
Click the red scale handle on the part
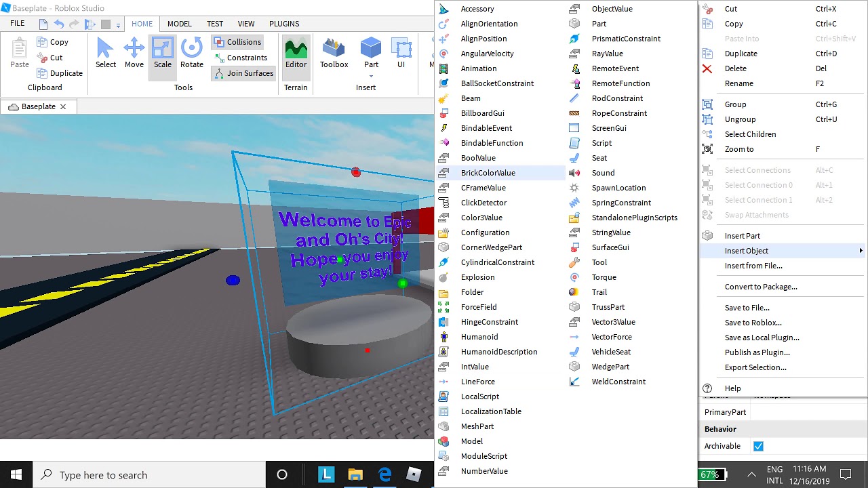point(356,172)
